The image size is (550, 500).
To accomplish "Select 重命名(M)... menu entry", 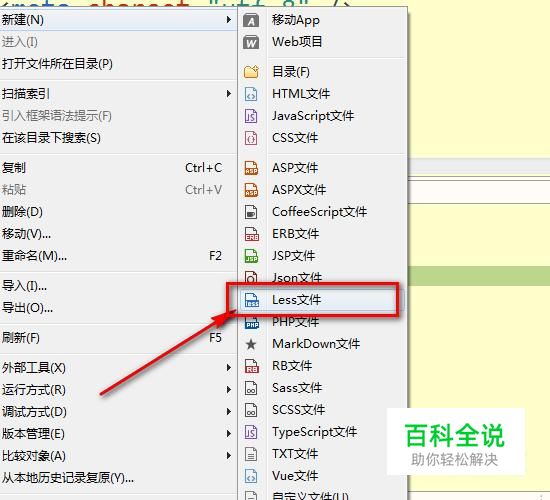I will (118, 256).
